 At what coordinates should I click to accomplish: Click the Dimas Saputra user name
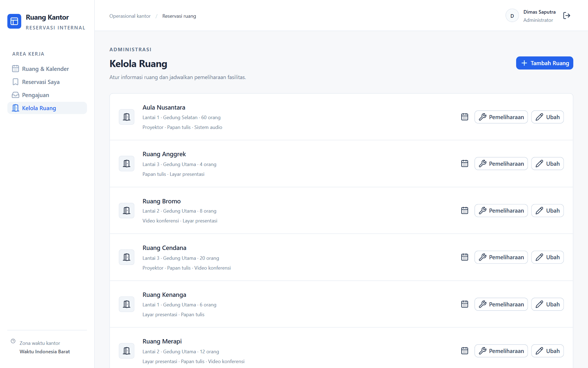click(x=539, y=12)
